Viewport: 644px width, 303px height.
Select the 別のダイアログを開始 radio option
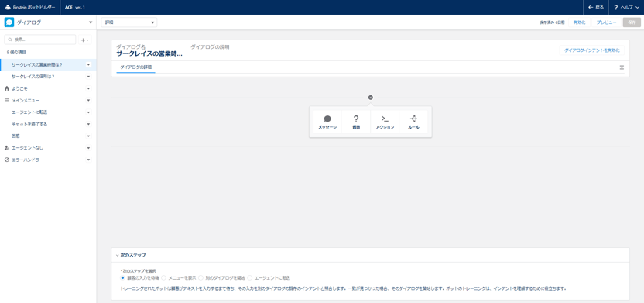click(200, 278)
